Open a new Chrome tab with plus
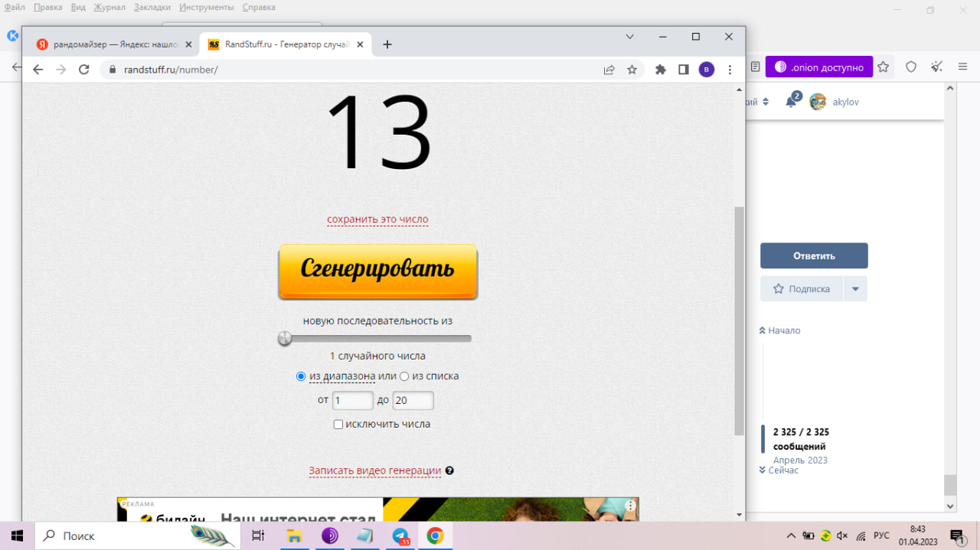The width and height of the screenshot is (980, 550). [x=387, y=44]
